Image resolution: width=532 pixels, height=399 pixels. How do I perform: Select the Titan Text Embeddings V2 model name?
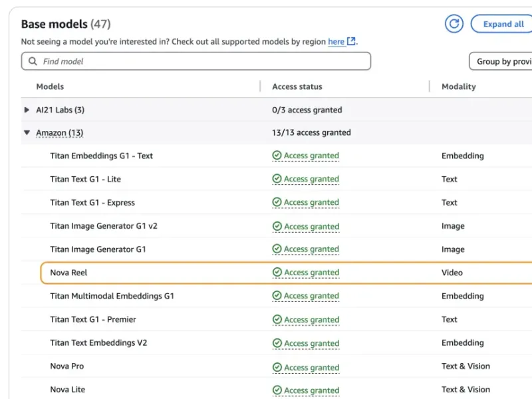98,342
